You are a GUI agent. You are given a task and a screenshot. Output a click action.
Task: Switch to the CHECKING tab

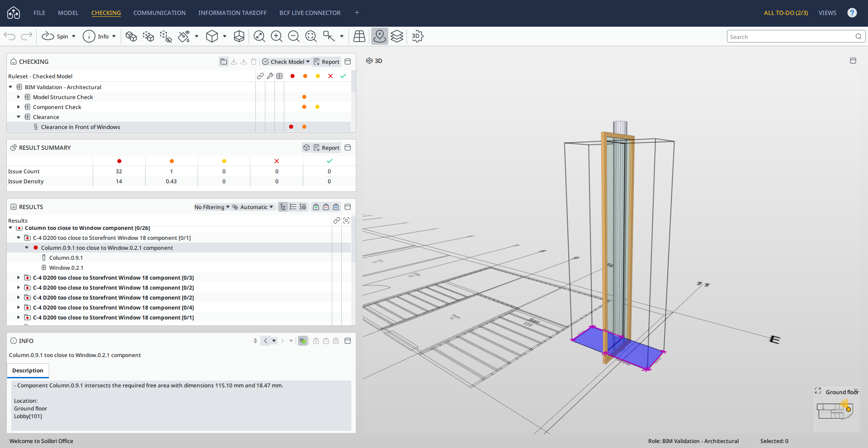point(106,13)
